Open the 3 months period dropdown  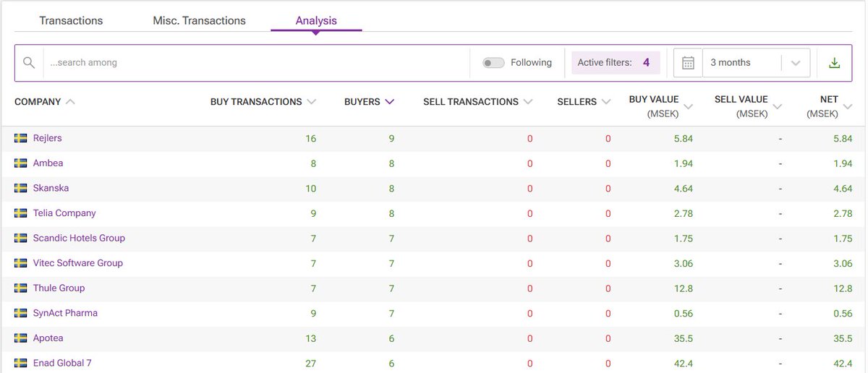tap(757, 63)
